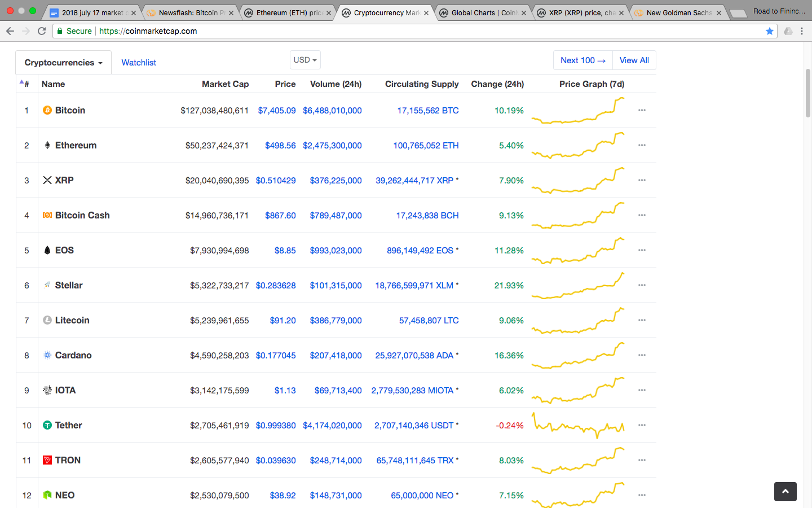Screen dimensions: 812x508
Task: Switch to the Watchlist tab
Action: (139, 63)
